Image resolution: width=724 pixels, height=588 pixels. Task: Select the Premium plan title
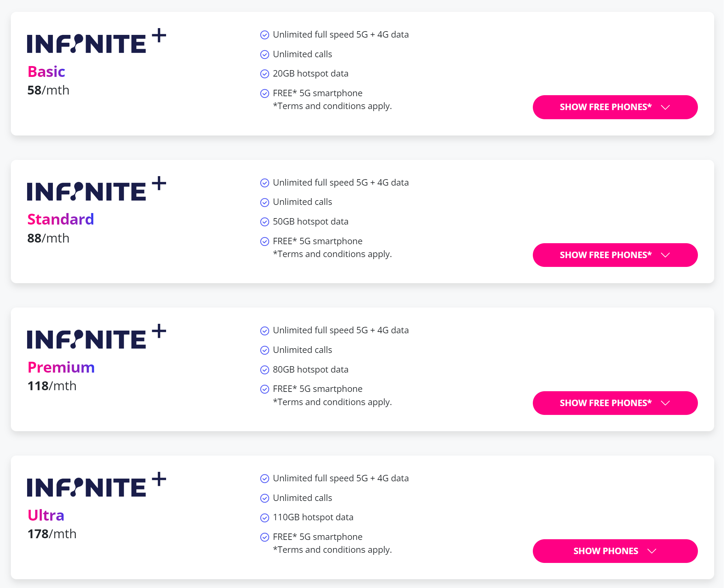point(61,367)
